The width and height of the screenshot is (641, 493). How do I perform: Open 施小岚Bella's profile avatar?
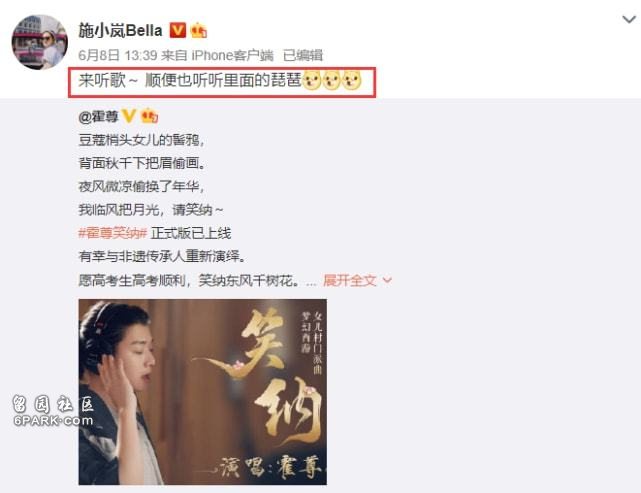pyautogui.click(x=40, y=42)
